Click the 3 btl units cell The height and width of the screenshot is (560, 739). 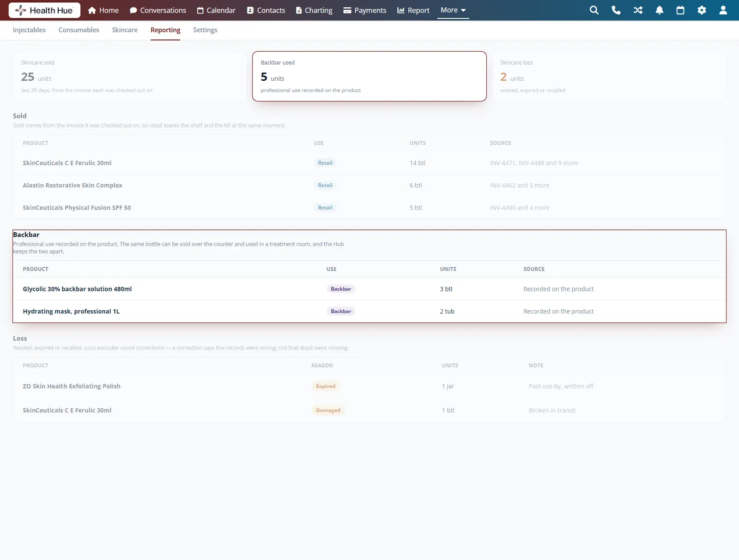tap(446, 289)
